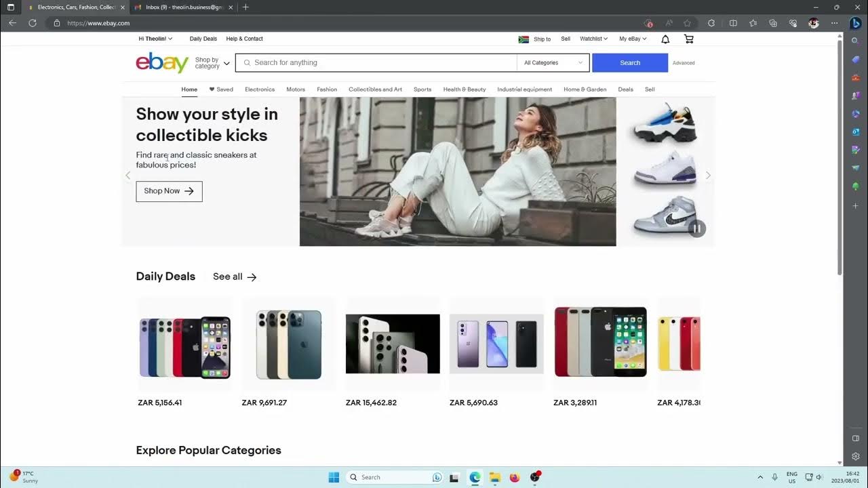Click the blue Search button
Viewport: 868px width, 488px height.
[630, 62]
